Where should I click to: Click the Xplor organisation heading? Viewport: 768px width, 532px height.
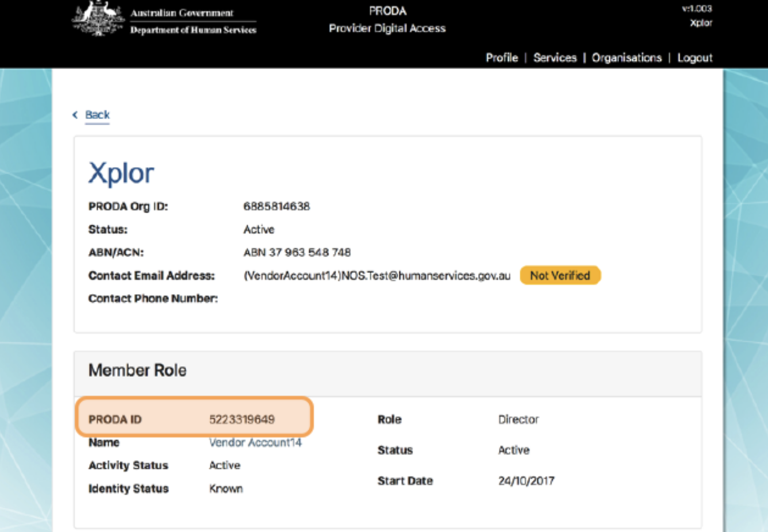[x=121, y=173]
